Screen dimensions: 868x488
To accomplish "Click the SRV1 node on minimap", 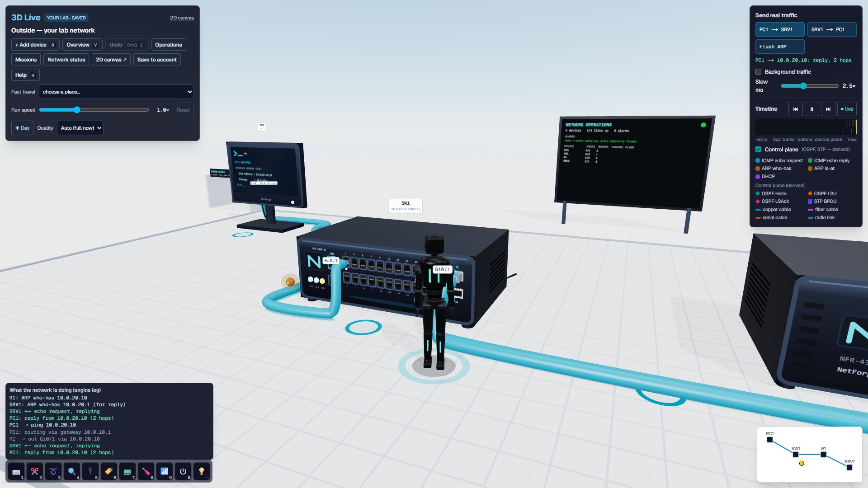I will 849,468.
